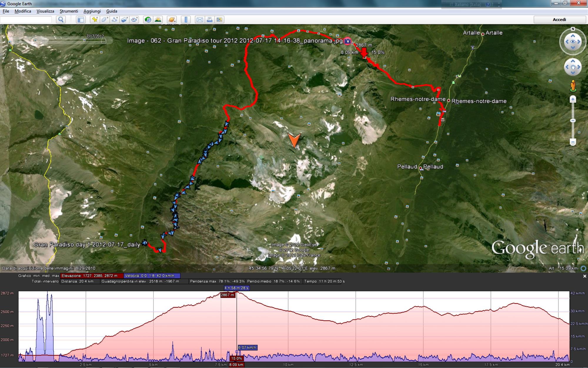Image resolution: width=588 pixels, height=368 pixels.
Task: Click the Tempo 11 h 20 m 53 s readout
Action: [325, 281]
